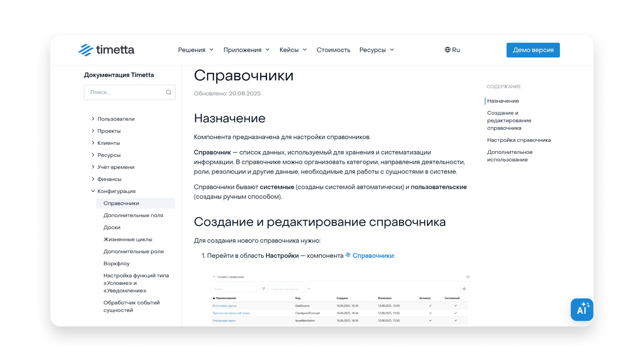Open the AI assistant in the corner
This screenshot has height=362, width=644.
(582, 310)
